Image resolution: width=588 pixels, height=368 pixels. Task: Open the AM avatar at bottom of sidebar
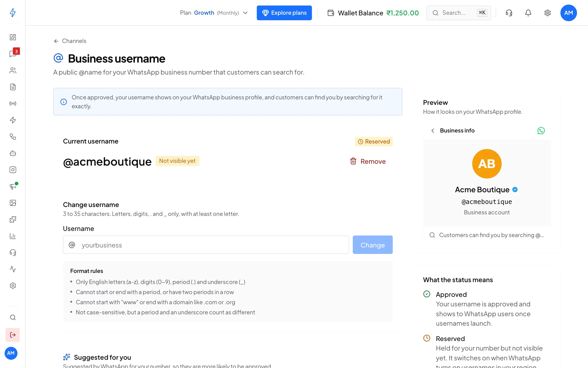pyautogui.click(x=11, y=353)
